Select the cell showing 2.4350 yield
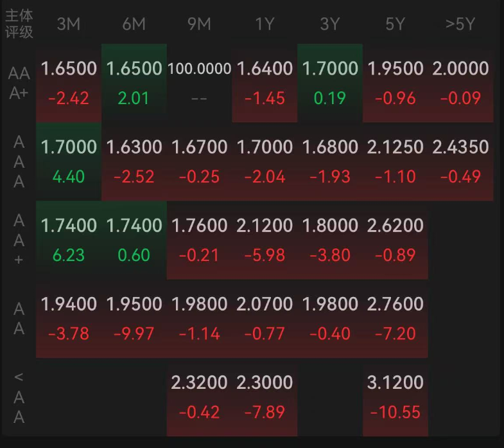 coord(460,147)
